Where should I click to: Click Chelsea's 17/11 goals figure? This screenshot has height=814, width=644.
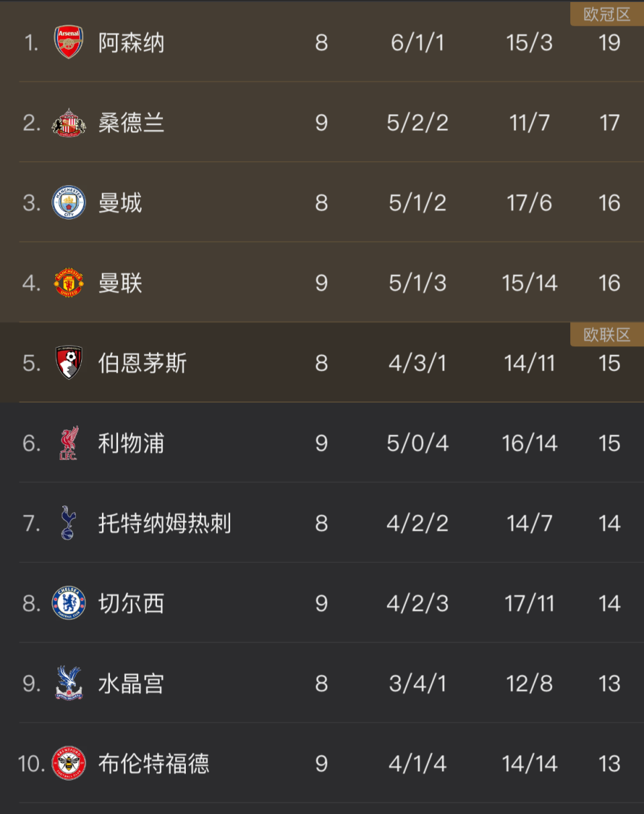click(529, 603)
